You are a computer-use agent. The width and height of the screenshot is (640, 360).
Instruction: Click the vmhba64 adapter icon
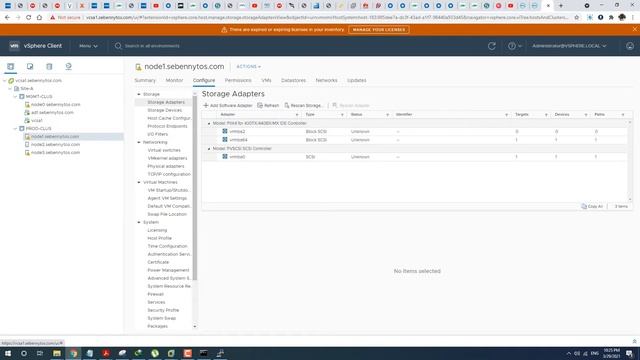tap(225, 140)
